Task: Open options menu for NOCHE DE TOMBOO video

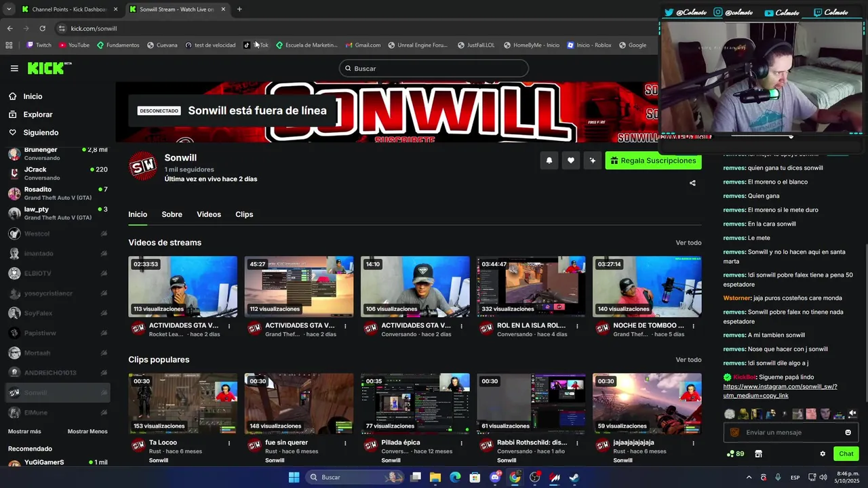Action: point(693,326)
